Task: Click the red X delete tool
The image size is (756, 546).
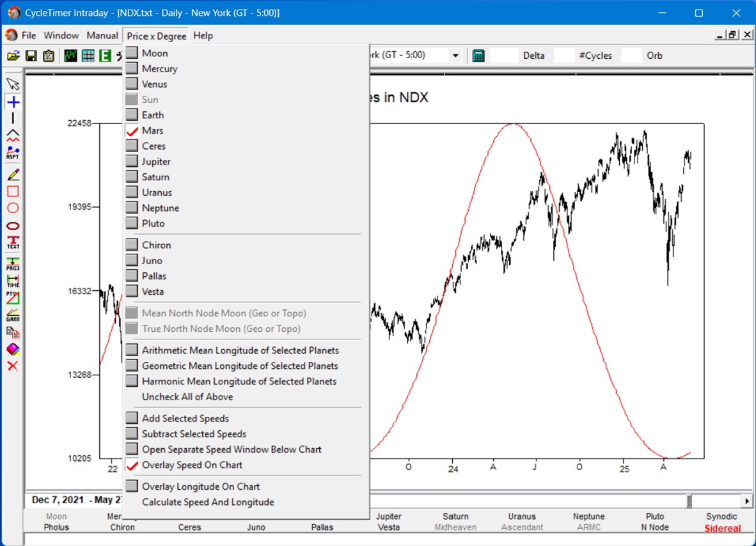Action: (13, 366)
